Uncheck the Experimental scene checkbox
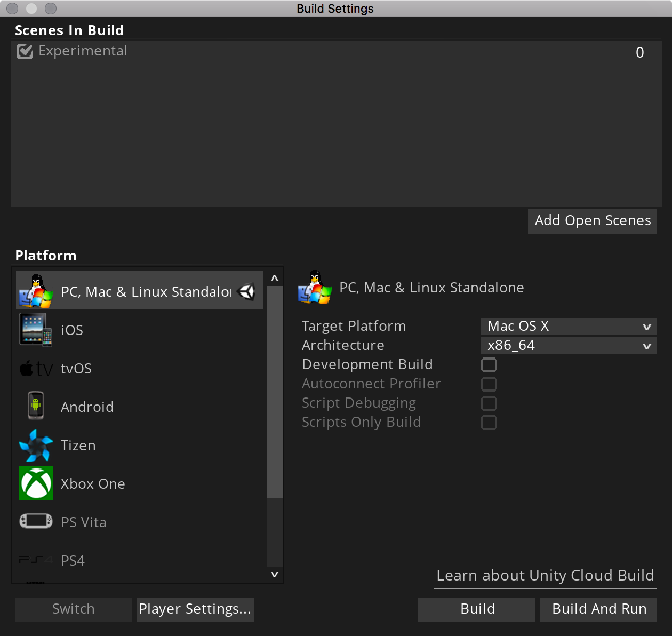Image resolution: width=672 pixels, height=636 pixels. tap(25, 51)
